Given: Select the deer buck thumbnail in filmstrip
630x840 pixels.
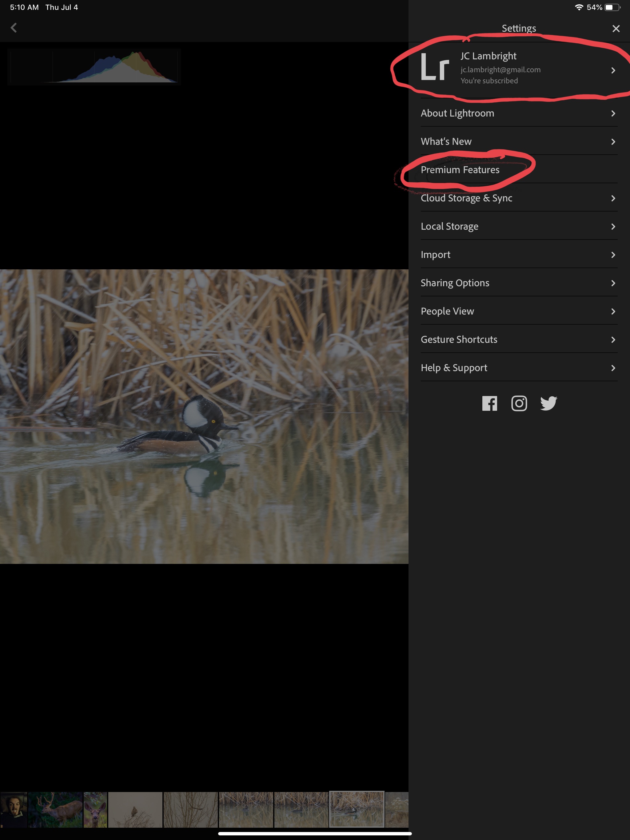Looking at the screenshot, I should coord(55,809).
